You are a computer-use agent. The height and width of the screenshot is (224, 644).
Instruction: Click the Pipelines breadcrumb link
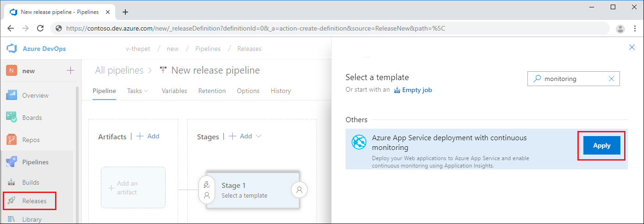(208, 49)
